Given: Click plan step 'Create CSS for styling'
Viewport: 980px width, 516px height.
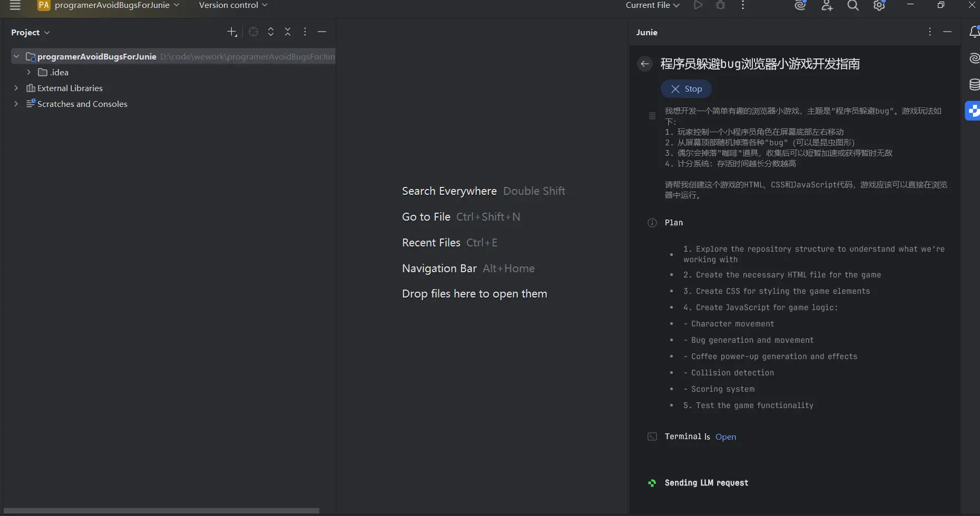Looking at the screenshot, I should 777,291.
